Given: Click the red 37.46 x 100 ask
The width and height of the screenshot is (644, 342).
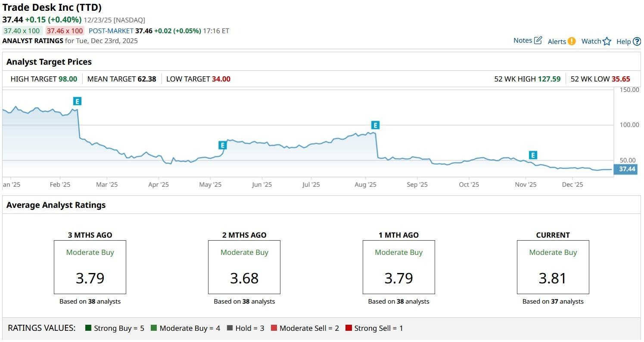Looking at the screenshot, I should pos(65,31).
